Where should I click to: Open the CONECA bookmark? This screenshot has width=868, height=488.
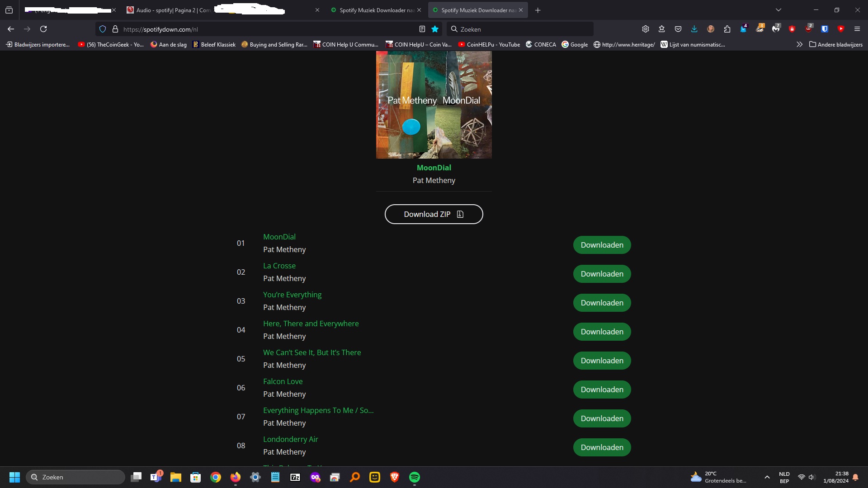pyautogui.click(x=541, y=44)
